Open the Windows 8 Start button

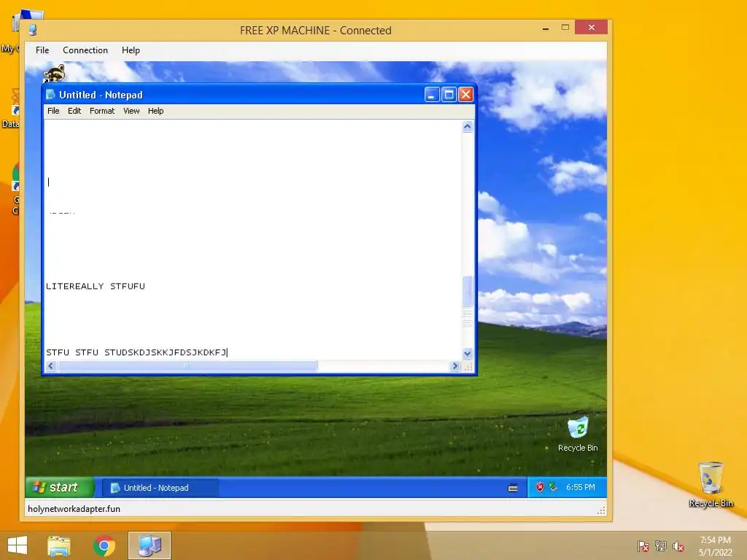coord(18,545)
